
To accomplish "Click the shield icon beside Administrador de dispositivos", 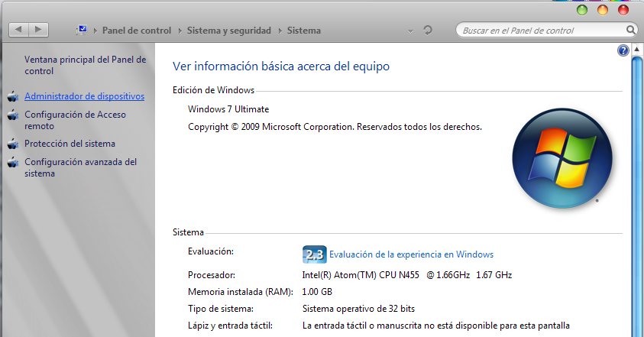I will click(x=13, y=96).
